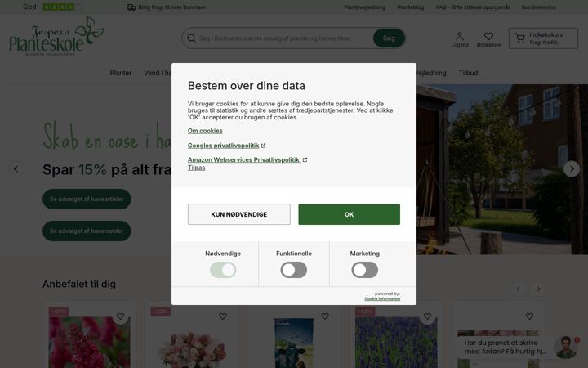Viewport: 588px width, 368px height.
Task: Open Planteblog top link
Action: click(411, 7)
